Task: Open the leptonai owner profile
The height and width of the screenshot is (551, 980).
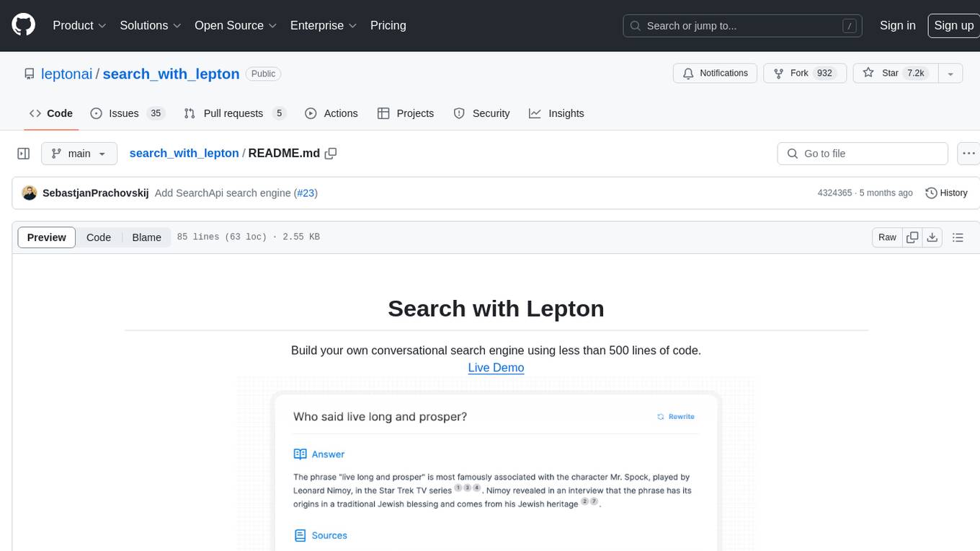Action: (67, 74)
